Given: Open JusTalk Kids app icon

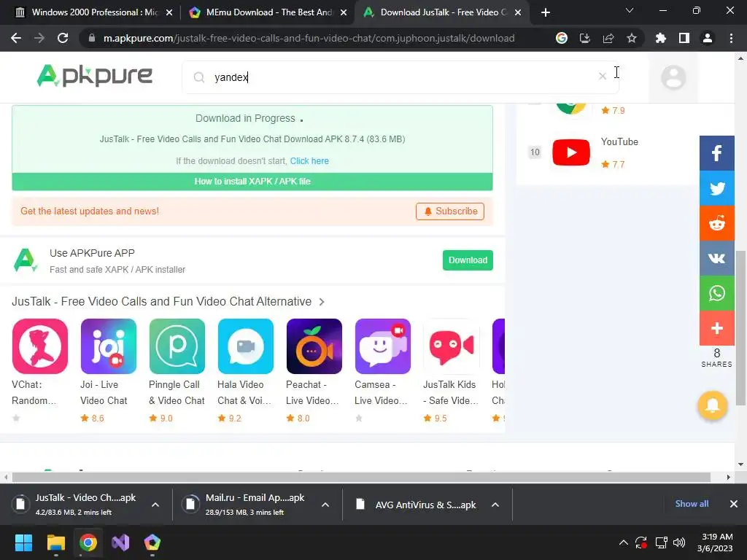Looking at the screenshot, I should pos(452,346).
